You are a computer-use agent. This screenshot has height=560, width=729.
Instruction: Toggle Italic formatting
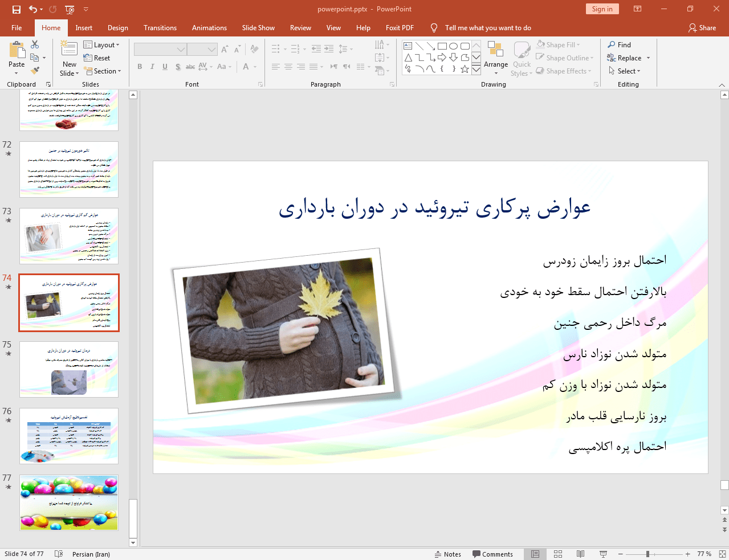pyautogui.click(x=152, y=67)
